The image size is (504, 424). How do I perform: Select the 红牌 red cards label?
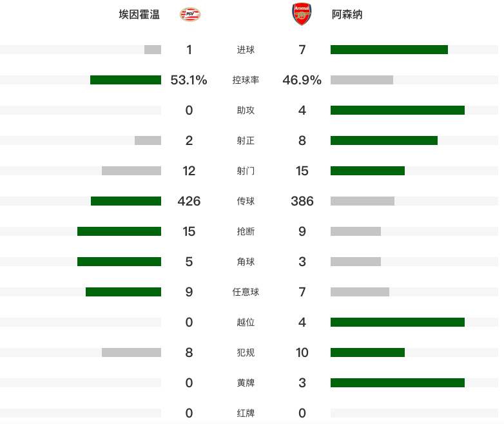[246, 413]
